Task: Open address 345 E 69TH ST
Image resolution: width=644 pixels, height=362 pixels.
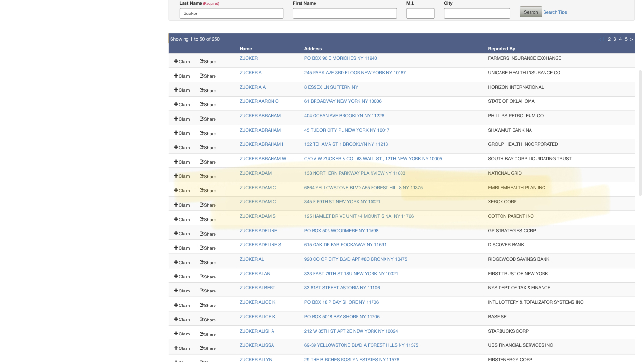Action: point(342,202)
